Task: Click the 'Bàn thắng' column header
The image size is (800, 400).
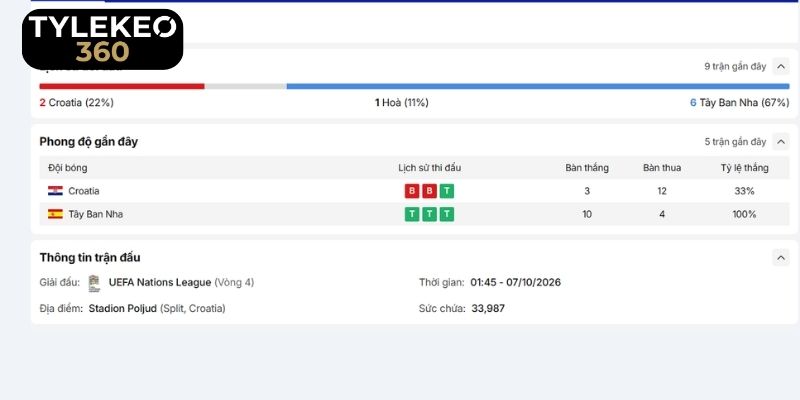Action: pyautogui.click(x=587, y=168)
